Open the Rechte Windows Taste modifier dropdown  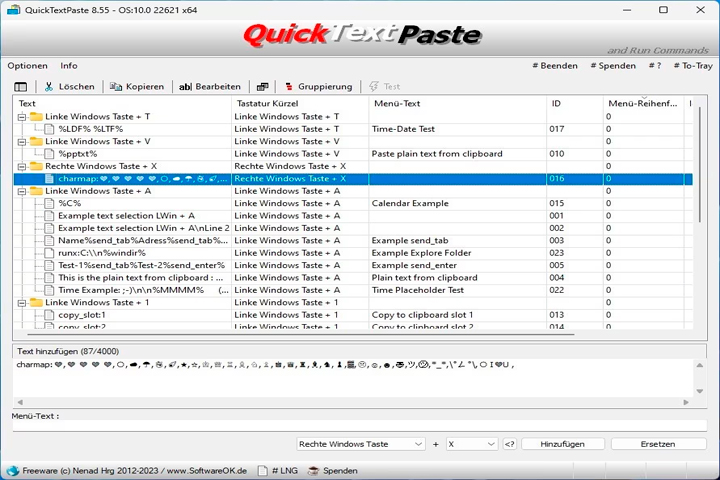[360, 444]
